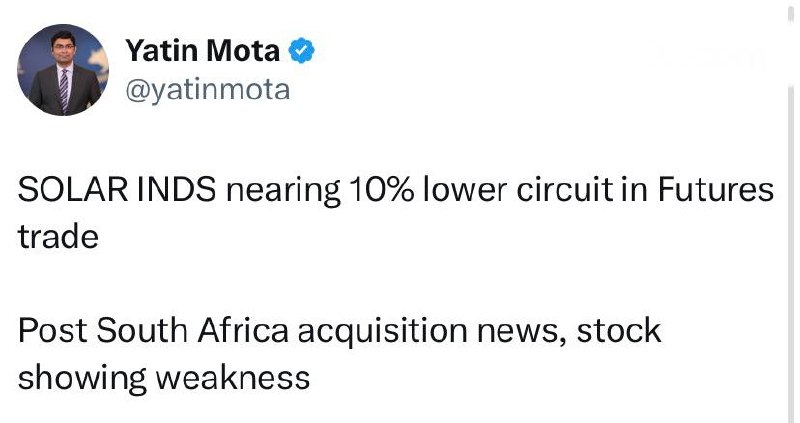Image resolution: width=800 pixels, height=423 pixels.
Task: Open Yatin Mota's profile picture
Action: (63, 70)
